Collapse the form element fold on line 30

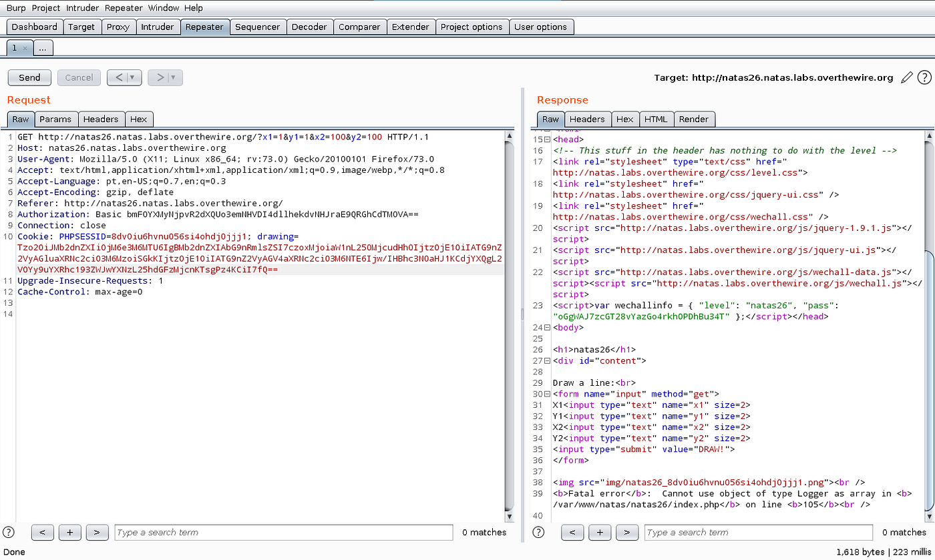pyautogui.click(x=547, y=394)
